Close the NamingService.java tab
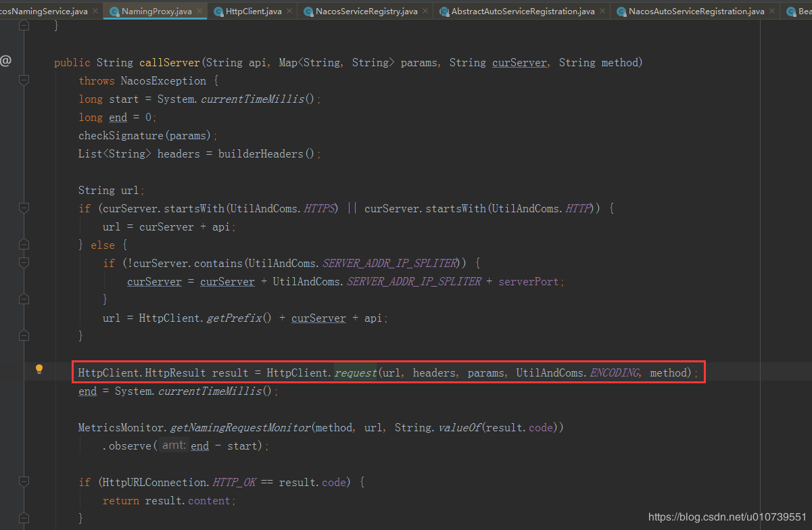 click(x=94, y=11)
